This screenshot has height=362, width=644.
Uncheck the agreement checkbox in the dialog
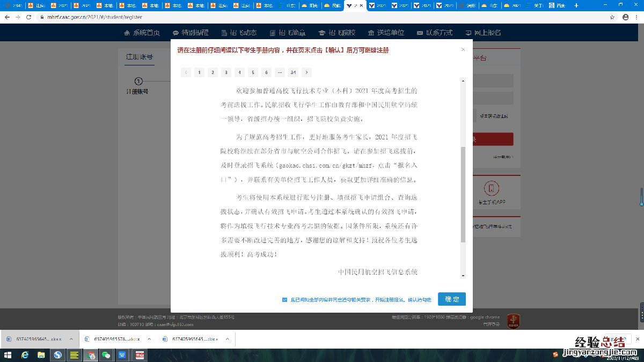coord(284,300)
